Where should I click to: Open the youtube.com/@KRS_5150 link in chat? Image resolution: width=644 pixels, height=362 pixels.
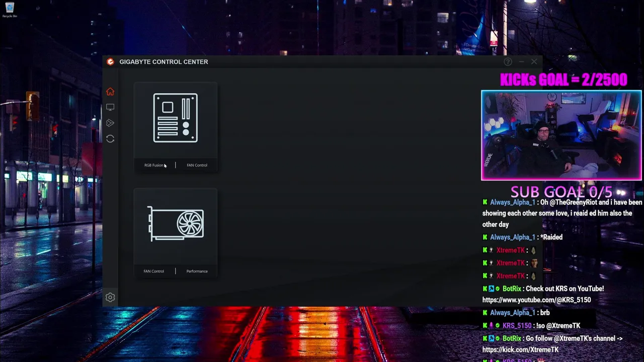[536, 300]
